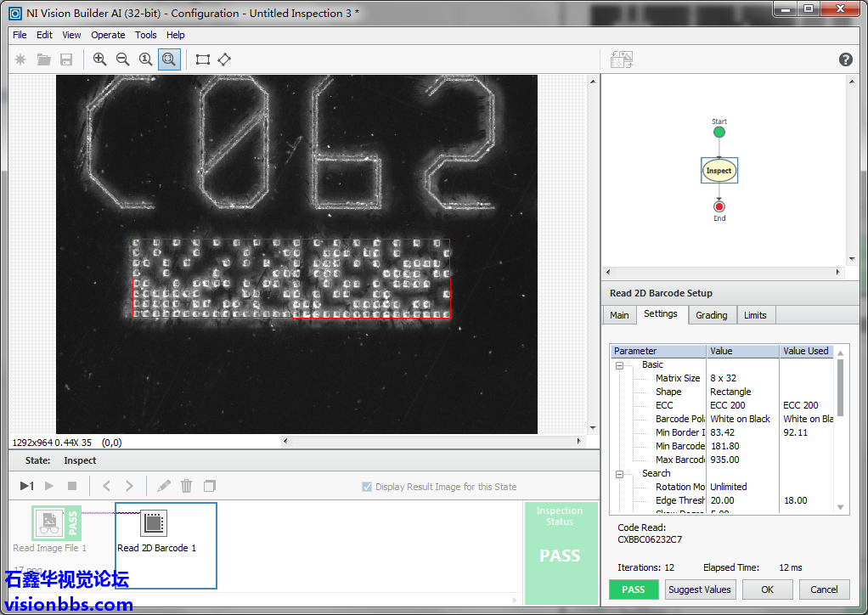Save inspection using the floppy disk icon
868x615 pixels.
pos(66,59)
